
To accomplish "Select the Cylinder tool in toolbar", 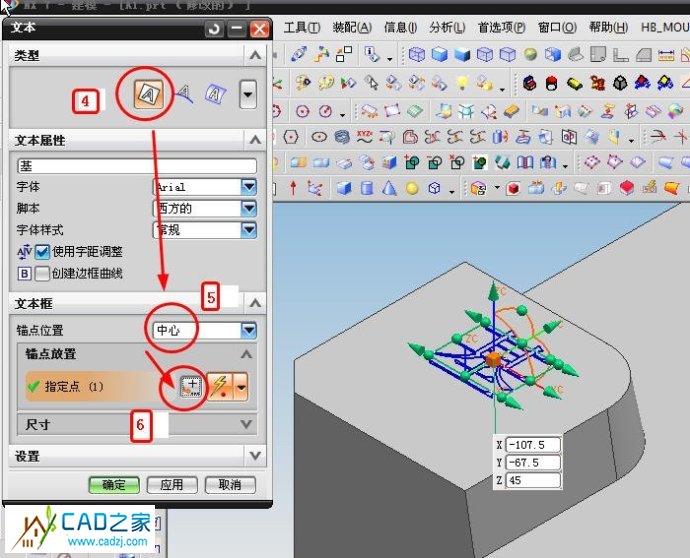I will coord(366,187).
